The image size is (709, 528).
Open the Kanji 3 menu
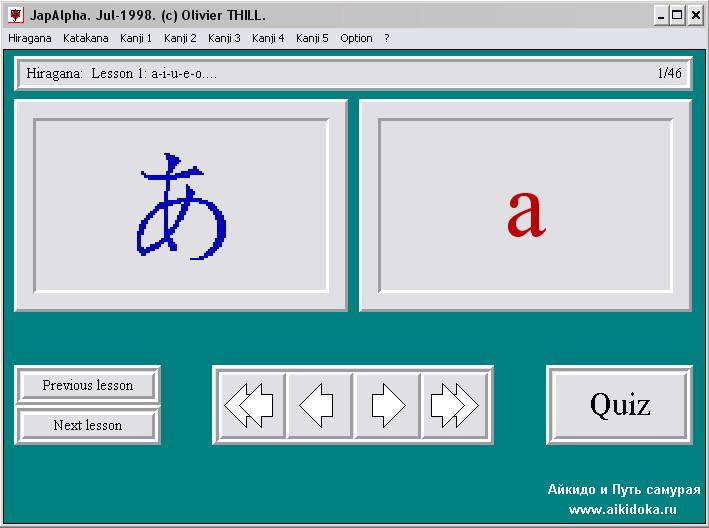tap(224, 38)
